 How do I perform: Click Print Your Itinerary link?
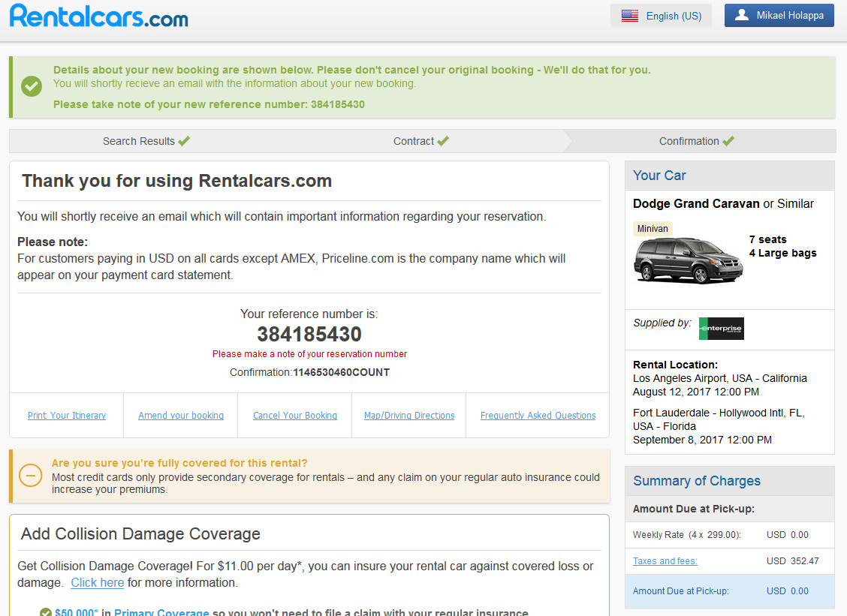pyautogui.click(x=67, y=416)
